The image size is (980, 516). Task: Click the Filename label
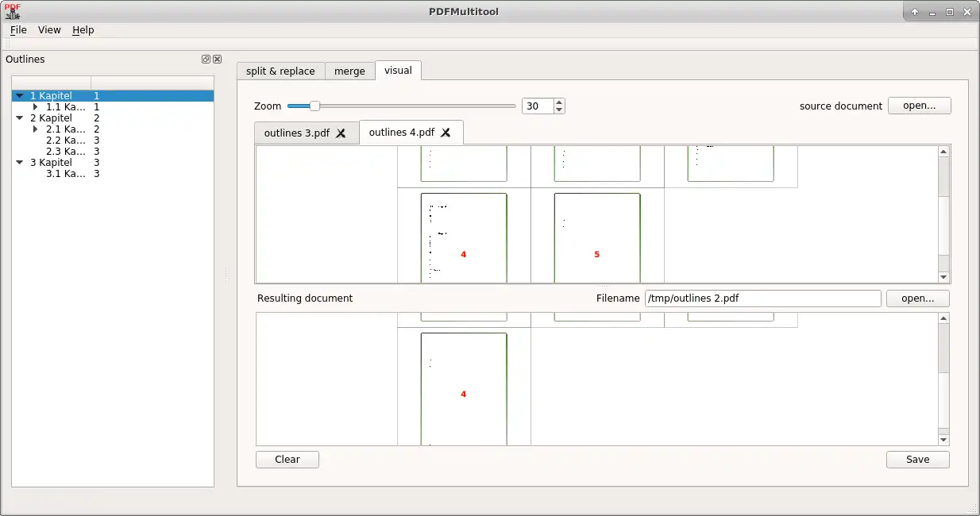(x=618, y=298)
